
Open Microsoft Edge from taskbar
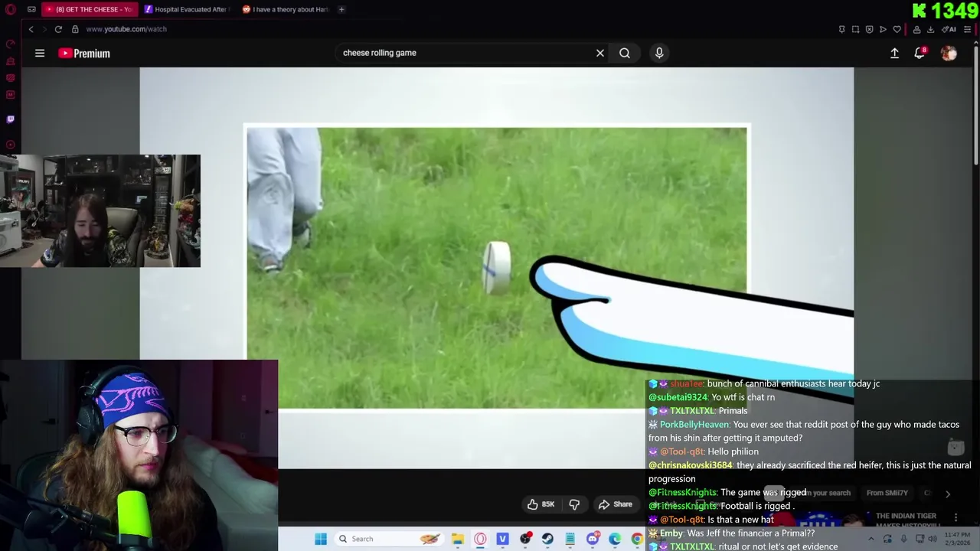[x=615, y=539]
